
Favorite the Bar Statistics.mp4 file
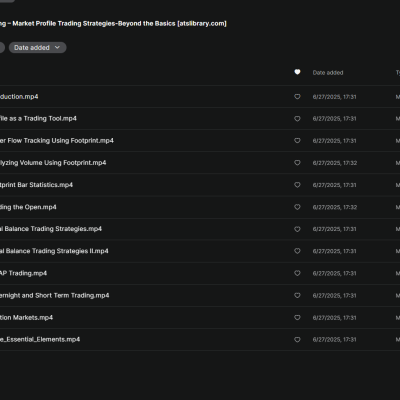pos(297,185)
